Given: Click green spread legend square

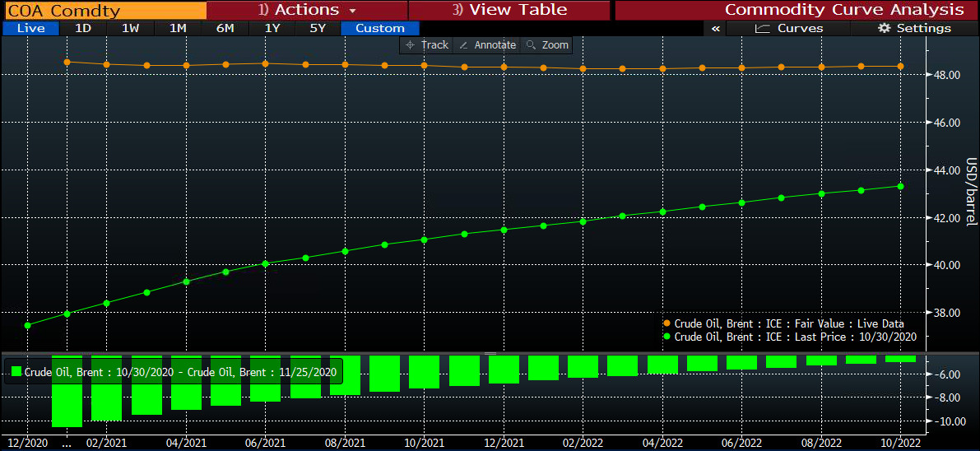Looking at the screenshot, I should click(16, 371).
